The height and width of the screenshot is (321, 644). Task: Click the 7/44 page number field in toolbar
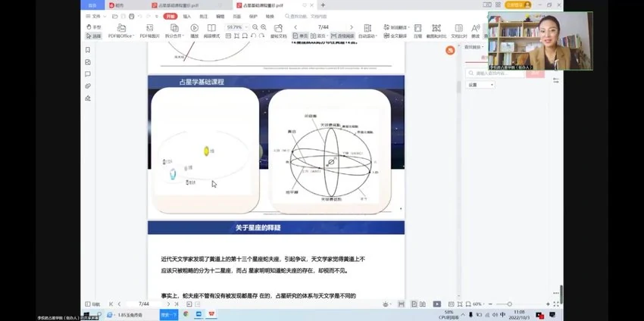pos(324,27)
